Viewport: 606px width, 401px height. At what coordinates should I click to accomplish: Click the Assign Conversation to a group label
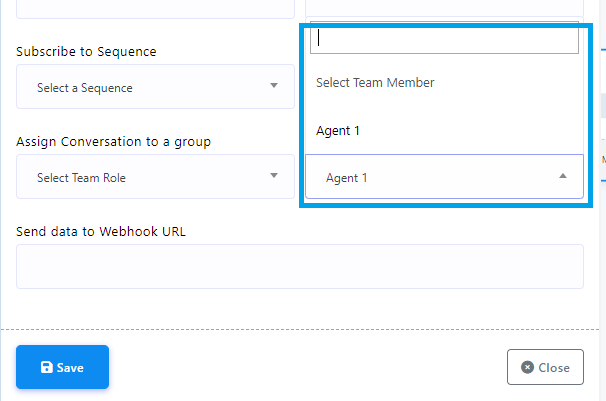[113, 142]
